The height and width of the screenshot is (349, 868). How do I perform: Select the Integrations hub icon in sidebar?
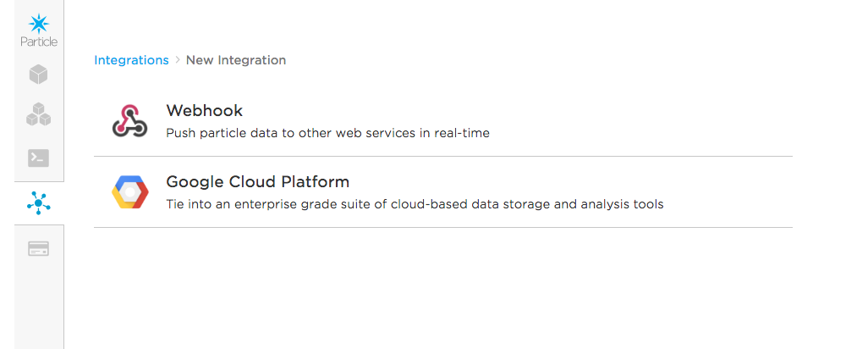click(39, 203)
